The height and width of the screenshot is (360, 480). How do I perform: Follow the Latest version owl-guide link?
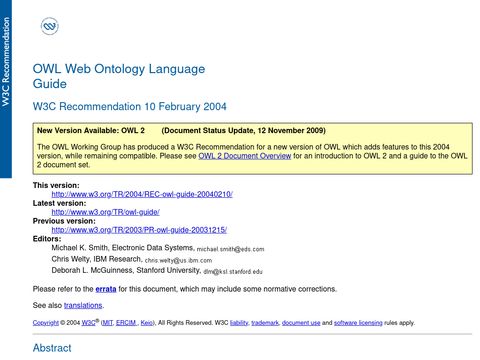[x=105, y=212]
